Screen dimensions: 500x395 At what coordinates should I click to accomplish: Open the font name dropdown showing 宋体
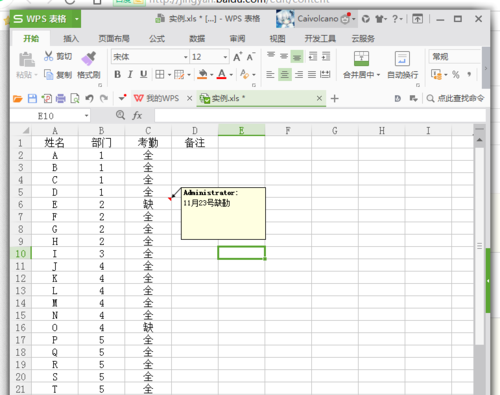150,57
